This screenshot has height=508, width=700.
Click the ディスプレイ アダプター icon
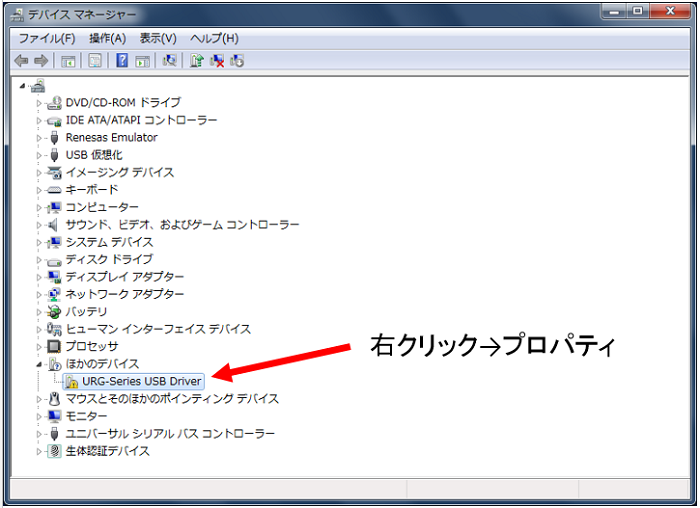point(54,277)
